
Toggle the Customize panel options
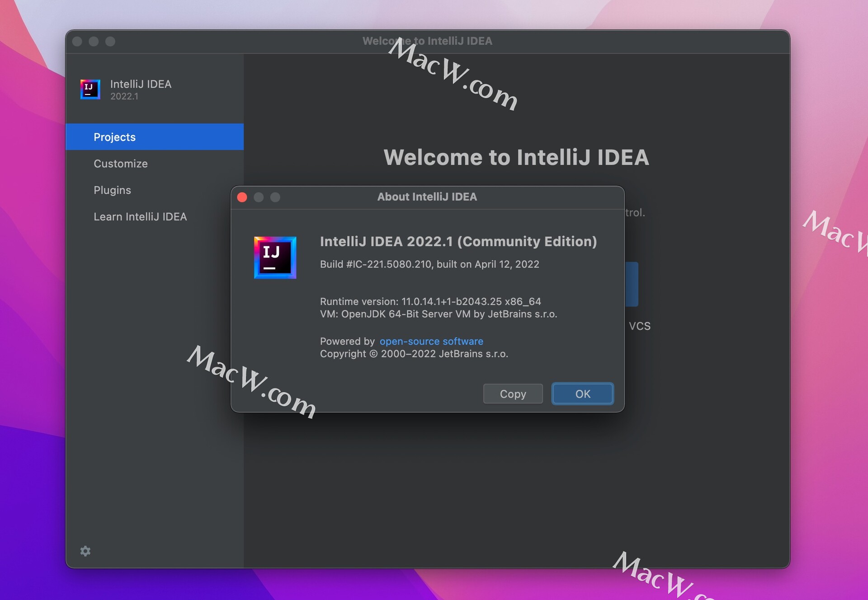[x=122, y=163]
